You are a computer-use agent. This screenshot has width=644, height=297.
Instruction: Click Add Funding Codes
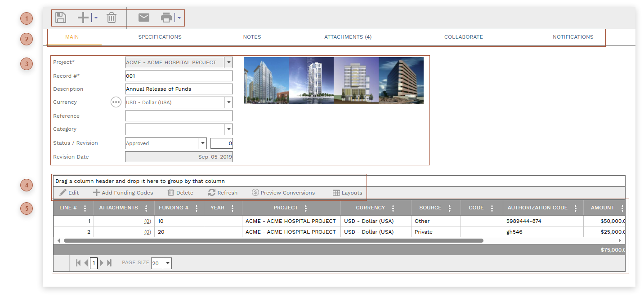[x=123, y=192]
